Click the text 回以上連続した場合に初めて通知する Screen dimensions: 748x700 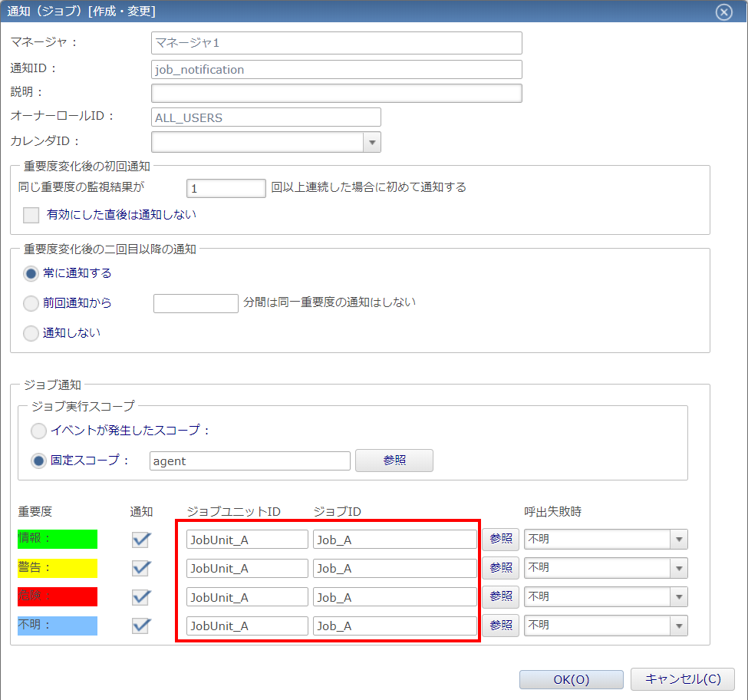(369, 187)
